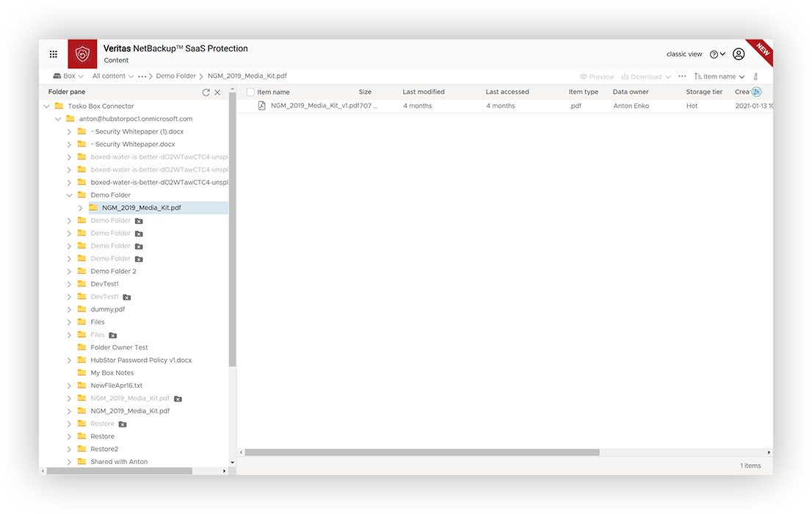The image size is (812, 514).
Task: Tick the select-all checkbox in the table header
Action: pyautogui.click(x=250, y=93)
